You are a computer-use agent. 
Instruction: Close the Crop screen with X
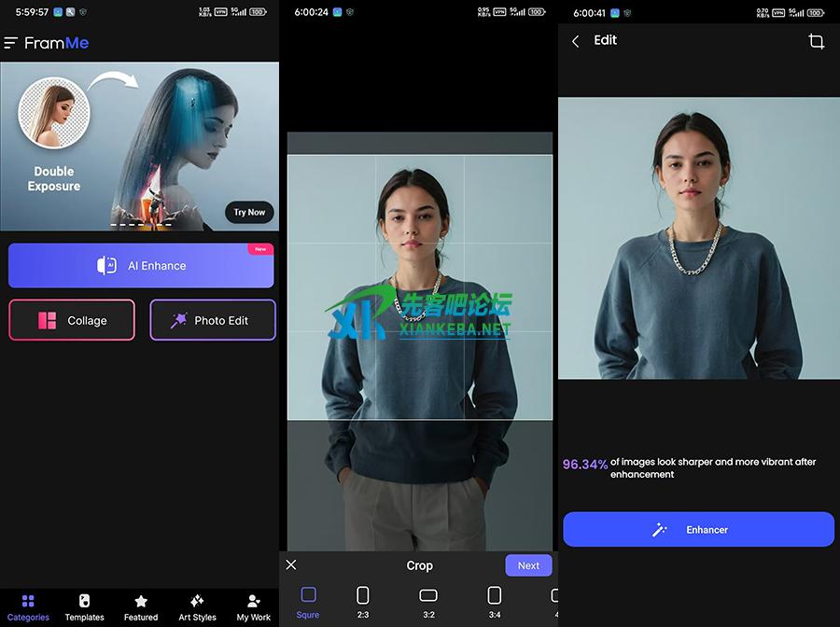pyautogui.click(x=291, y=564)
